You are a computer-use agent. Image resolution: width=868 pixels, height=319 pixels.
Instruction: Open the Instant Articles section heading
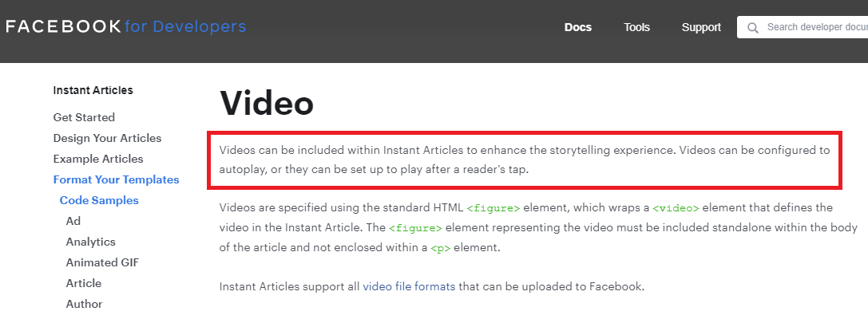coord(93,90)
